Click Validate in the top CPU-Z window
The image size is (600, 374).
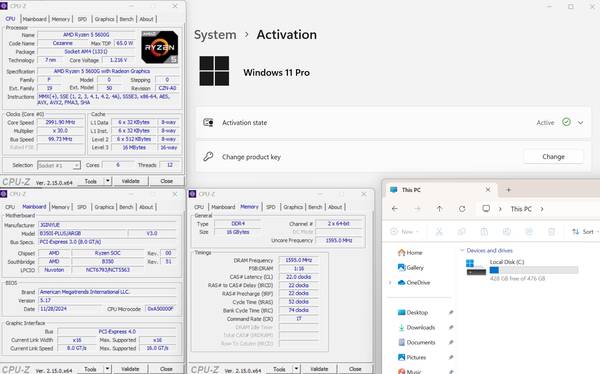point(130,181)
